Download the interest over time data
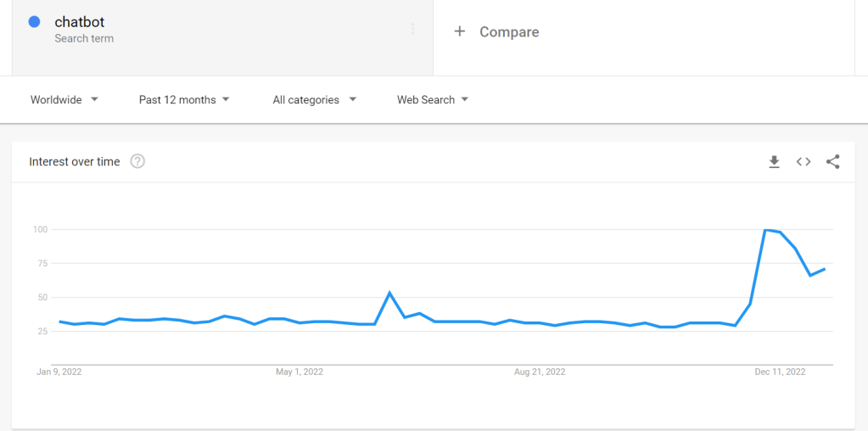 (774, 162)
